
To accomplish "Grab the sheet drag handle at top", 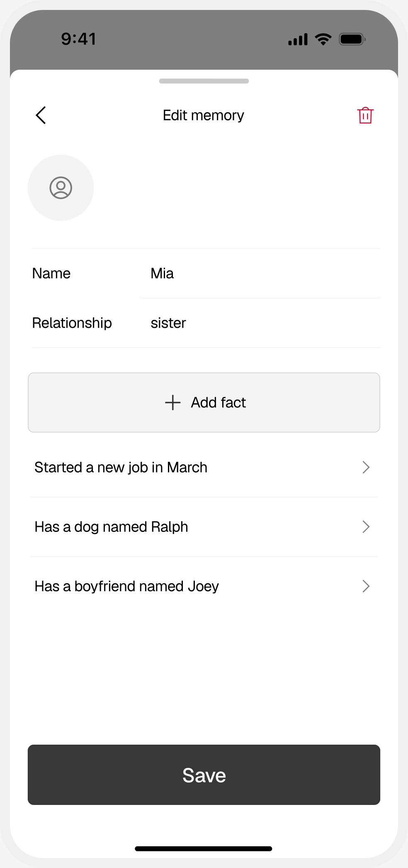I will point(204,81).
